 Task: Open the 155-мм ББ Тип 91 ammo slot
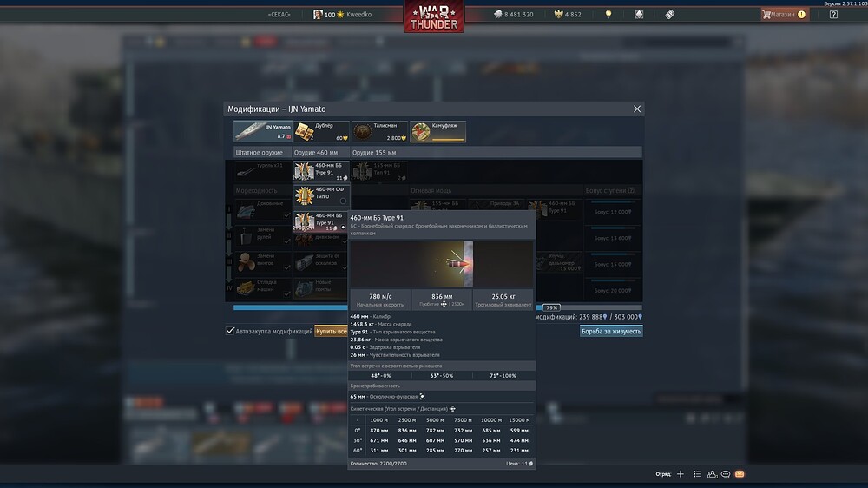click(x=380, y=171)
